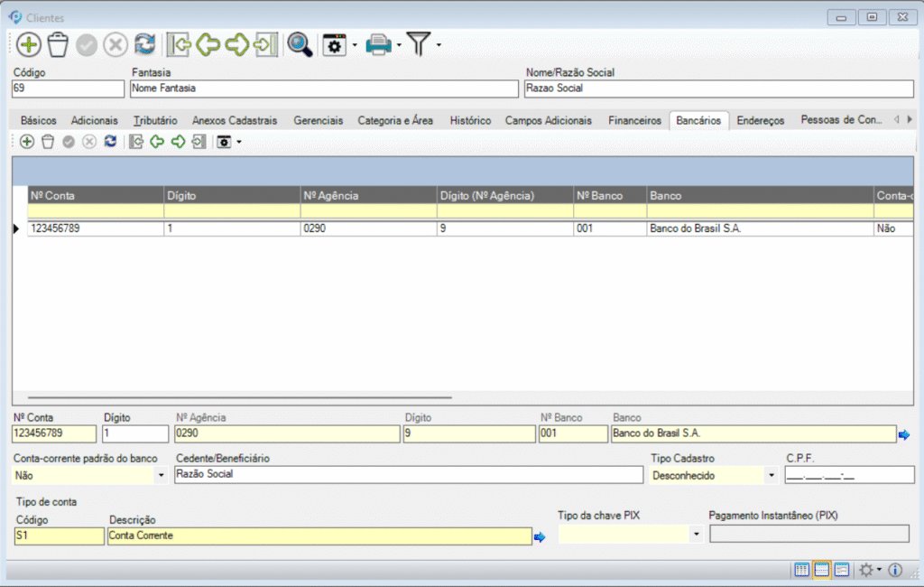924x587 pixels.
Task: Go to first record in main toolbar
Action: [180, 44]
